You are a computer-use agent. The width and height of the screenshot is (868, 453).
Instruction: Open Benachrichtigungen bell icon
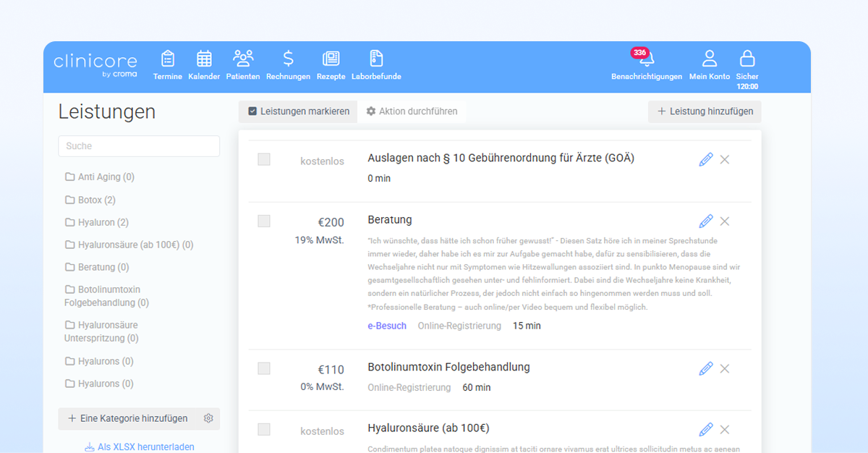pyautogui.click(x=647, y=59)
